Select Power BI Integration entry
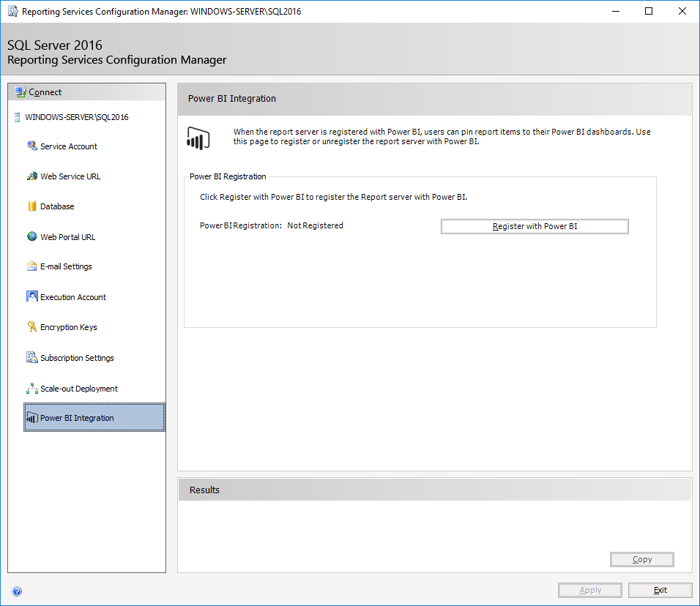700x606 pixels. point(94,417)
